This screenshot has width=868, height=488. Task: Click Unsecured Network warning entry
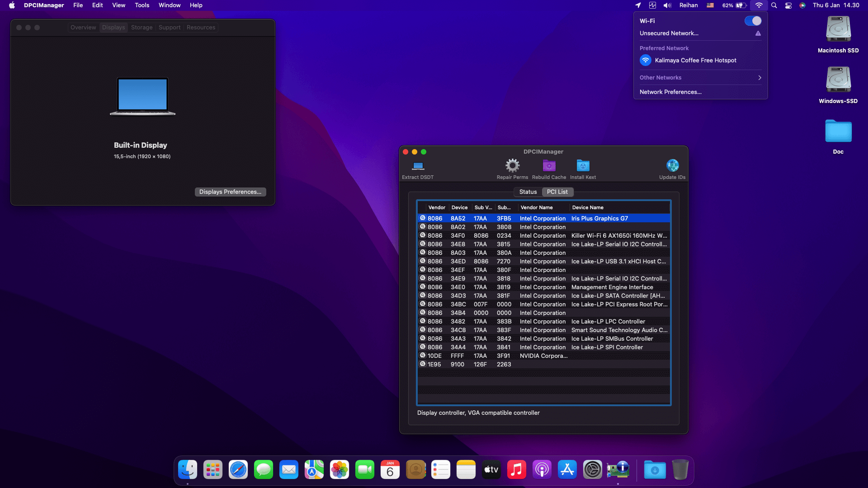700,33
